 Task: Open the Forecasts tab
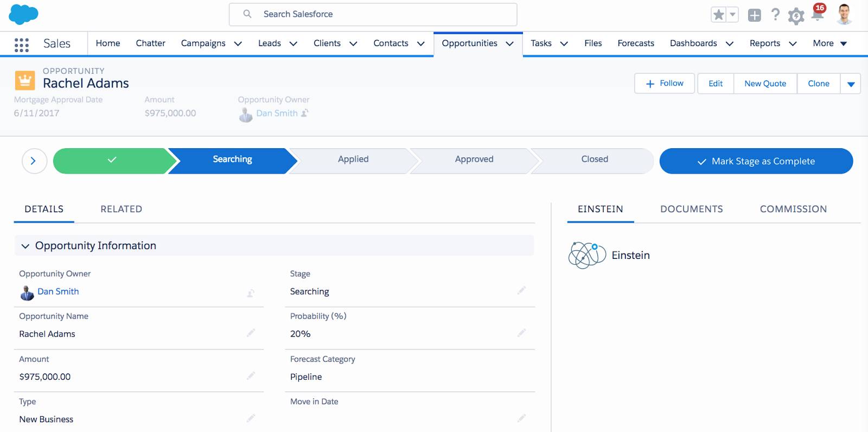(x=636, y=43)
